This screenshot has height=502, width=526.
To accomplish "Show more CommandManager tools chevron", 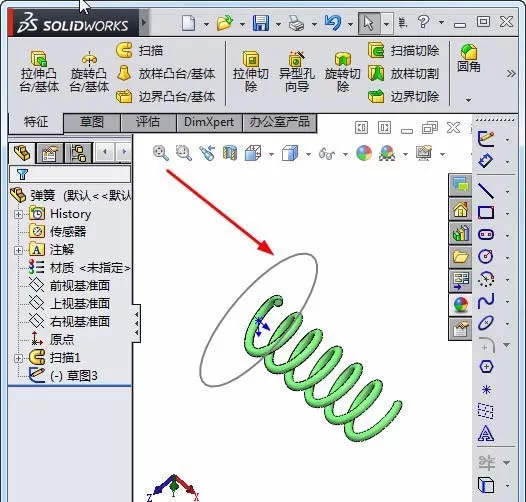I will tap(511, 73).
